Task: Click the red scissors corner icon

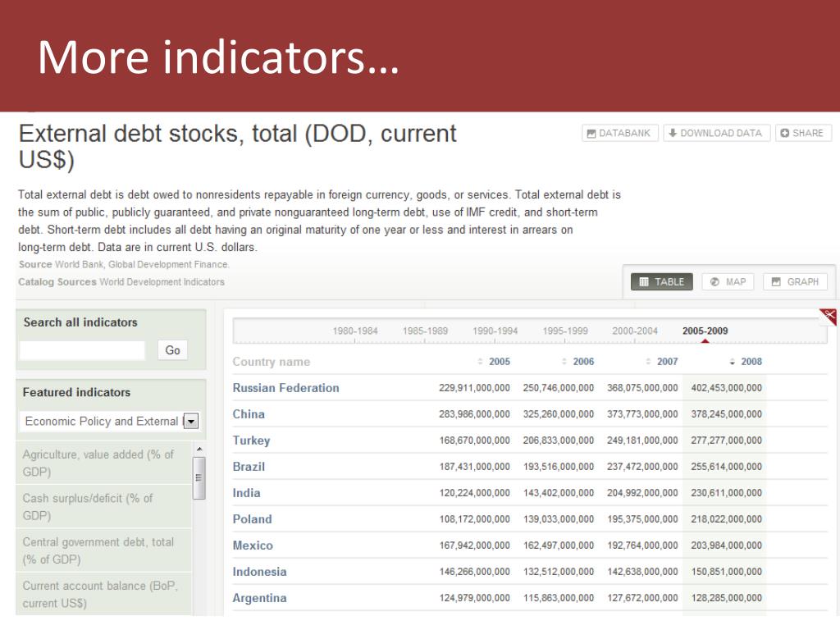Action: coord(829,317)
